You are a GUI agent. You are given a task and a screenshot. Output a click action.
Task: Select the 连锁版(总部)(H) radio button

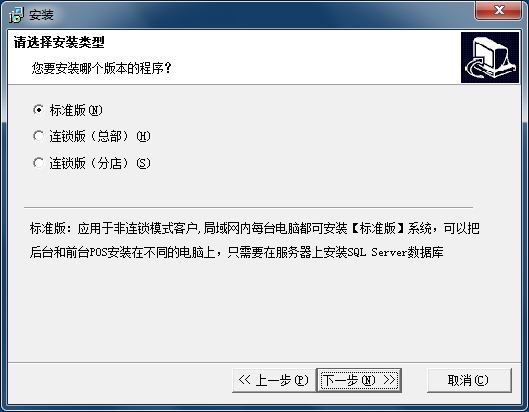pyautogui.click(x=38, y=136)
